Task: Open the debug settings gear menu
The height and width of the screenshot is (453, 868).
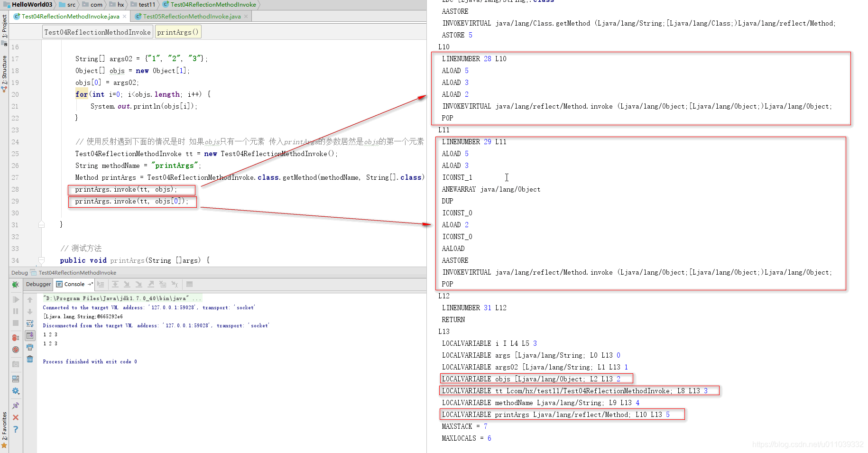Action: 16,391
